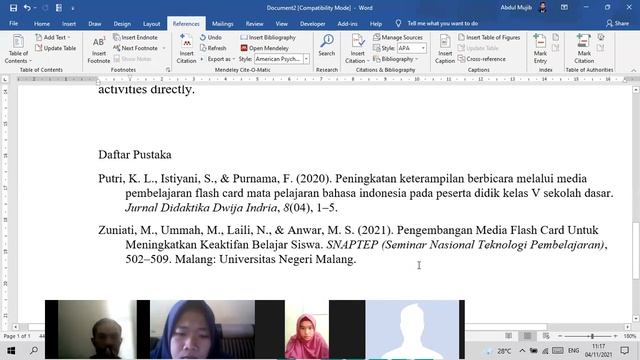640x360 pixels.
Task: Insert Table of Authorities icon
Action: pyautogui.click(x=601, y=37)
